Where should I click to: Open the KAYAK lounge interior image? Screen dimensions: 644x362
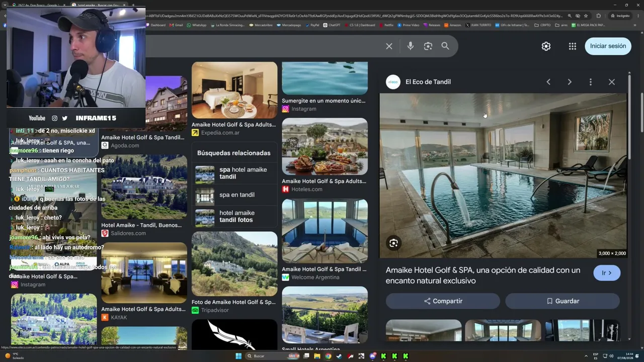tap(144, 273)
